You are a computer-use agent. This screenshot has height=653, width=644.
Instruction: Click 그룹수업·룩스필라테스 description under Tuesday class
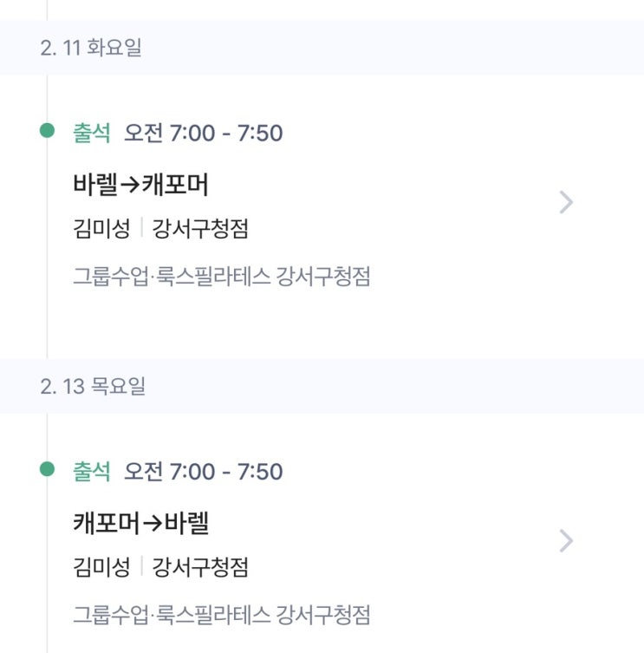[x=222, y=278]
